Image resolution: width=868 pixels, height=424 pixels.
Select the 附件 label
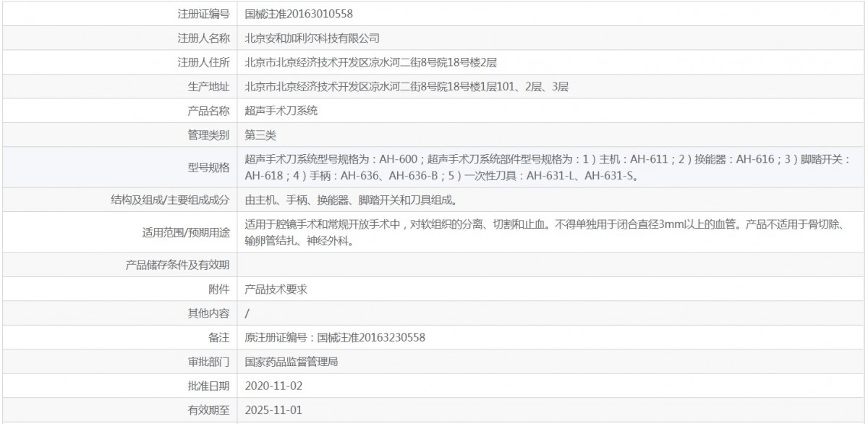point(219,289)
